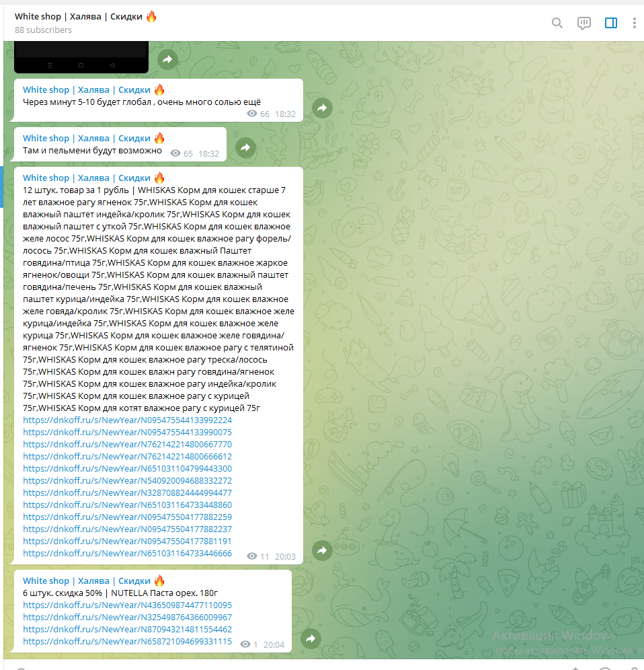This screenshot has height=670, width=644.
Task: Open NUTELLA link ending N870943214811554462
Action: pos(127,630)
